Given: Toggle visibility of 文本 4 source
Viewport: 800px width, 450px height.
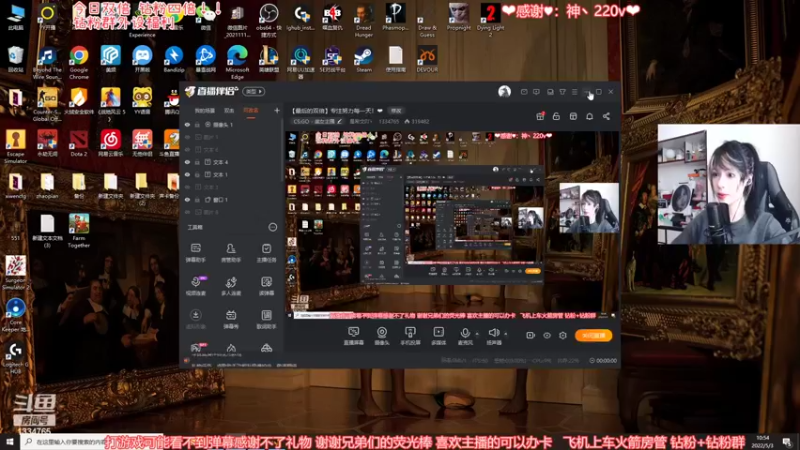Looking at the screenshot, I should click(187, 162).
